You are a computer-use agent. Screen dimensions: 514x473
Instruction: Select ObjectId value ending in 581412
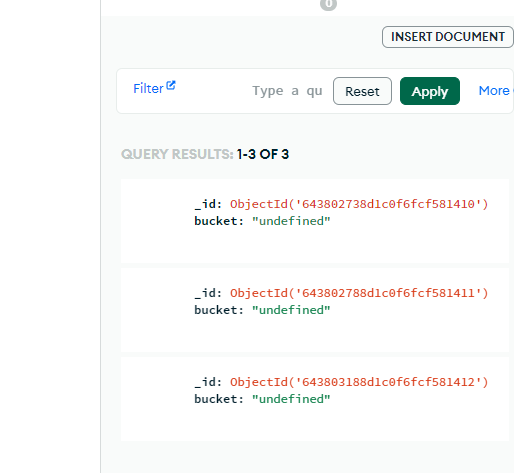click(359, 382)
